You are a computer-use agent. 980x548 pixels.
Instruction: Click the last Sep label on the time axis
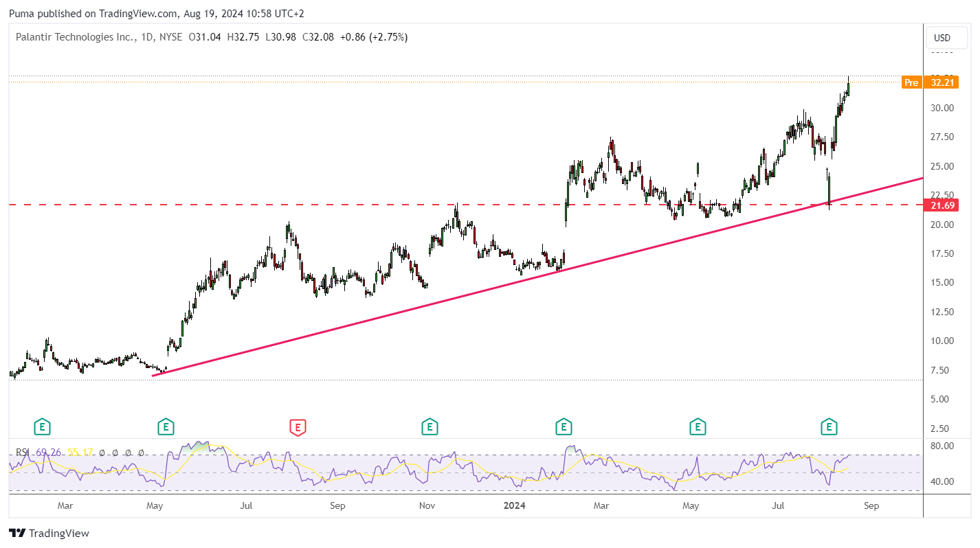coord(871,506)
